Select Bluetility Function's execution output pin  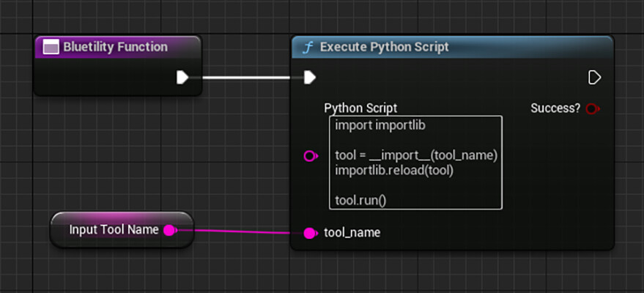tap(183, 77)
